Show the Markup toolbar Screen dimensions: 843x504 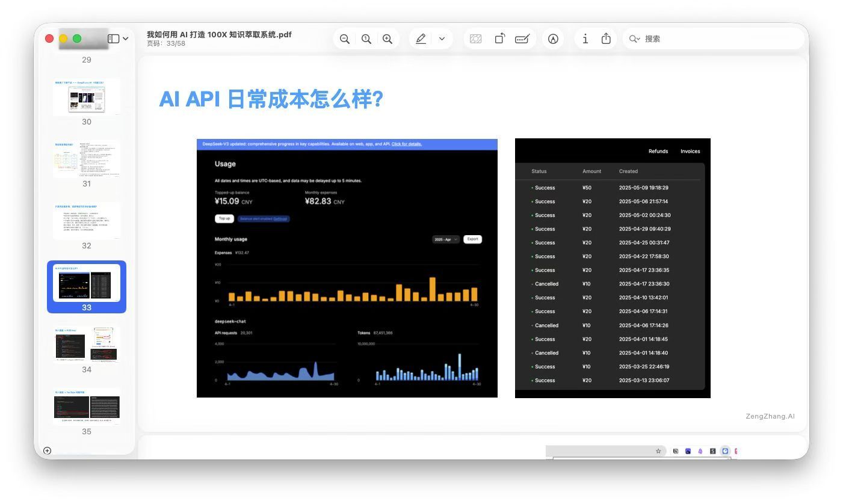(553, 38)
